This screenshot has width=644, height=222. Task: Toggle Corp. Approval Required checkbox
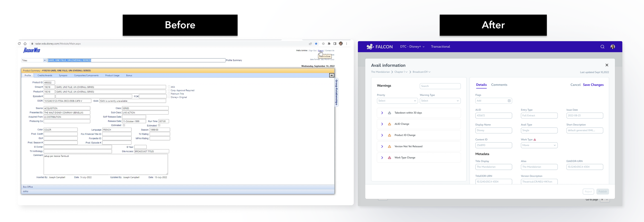click(169, 90)
